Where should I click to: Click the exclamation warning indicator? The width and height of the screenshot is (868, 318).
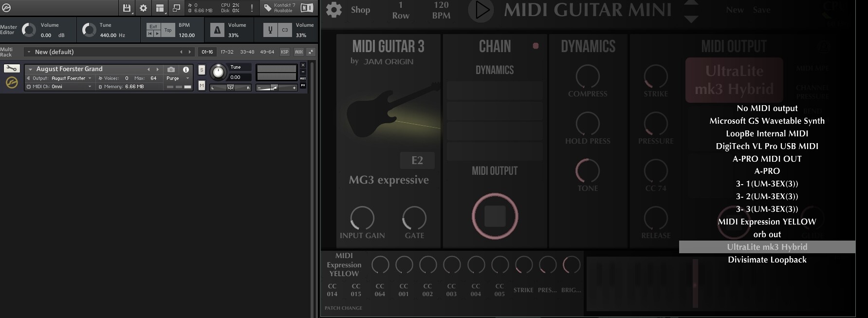point(252,8)
